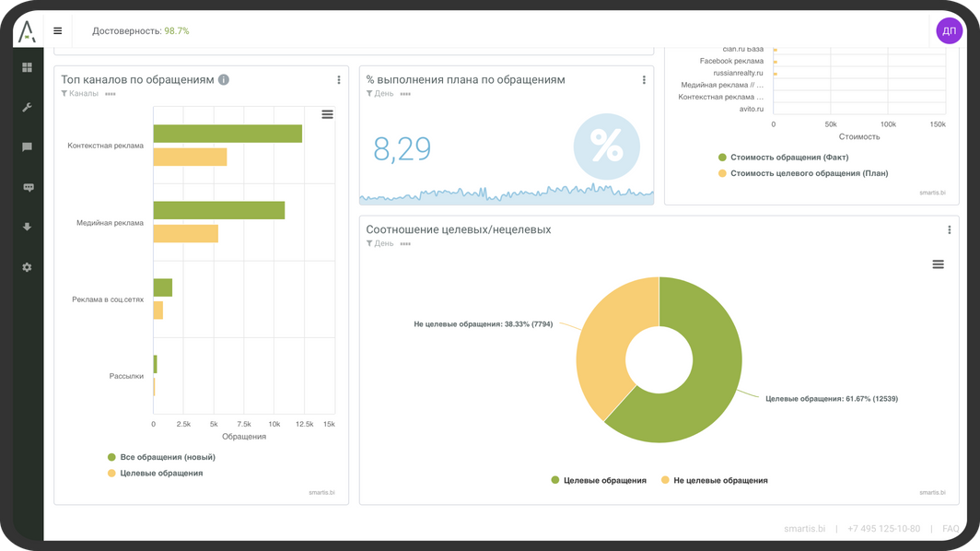Screen dimensions: 980x551
Task: Expand 'День' filter in 'Соотношение целевых/нецелевых' widget
Action: tap(382, 243)
